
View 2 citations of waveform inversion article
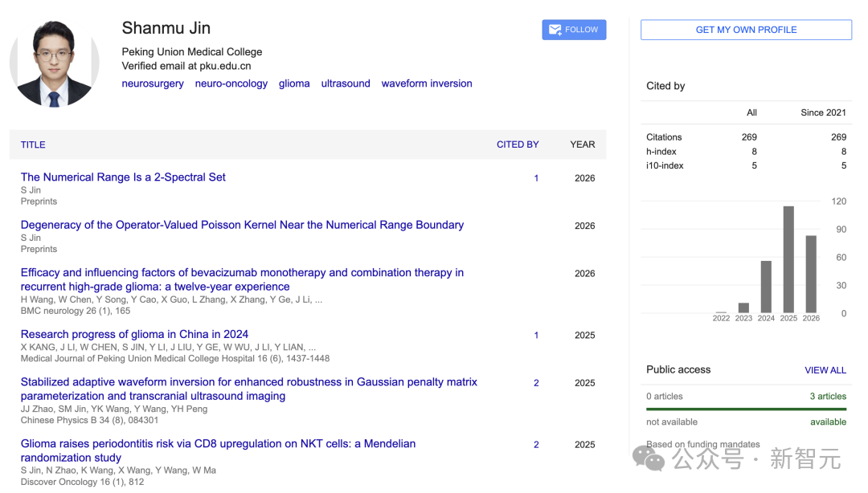point(536,383)
